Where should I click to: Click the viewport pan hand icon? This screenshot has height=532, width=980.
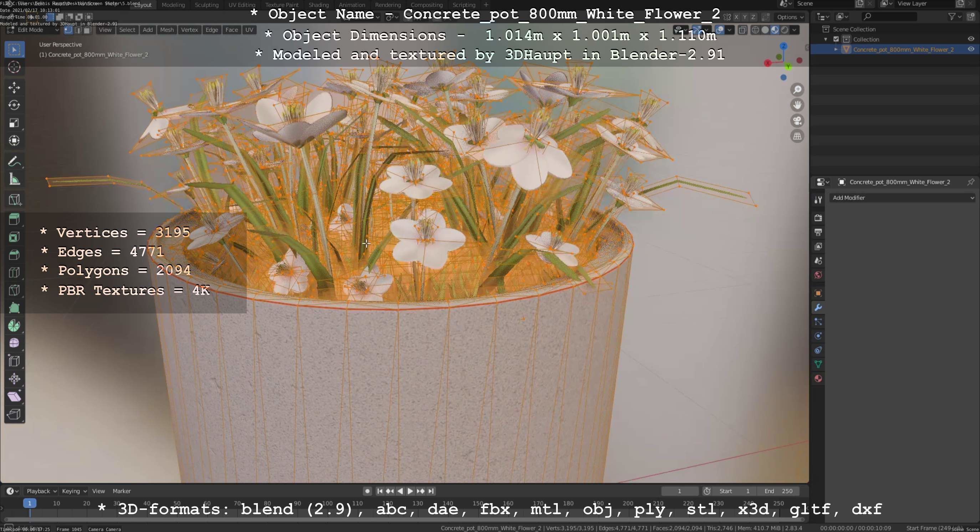click(797, 105)
